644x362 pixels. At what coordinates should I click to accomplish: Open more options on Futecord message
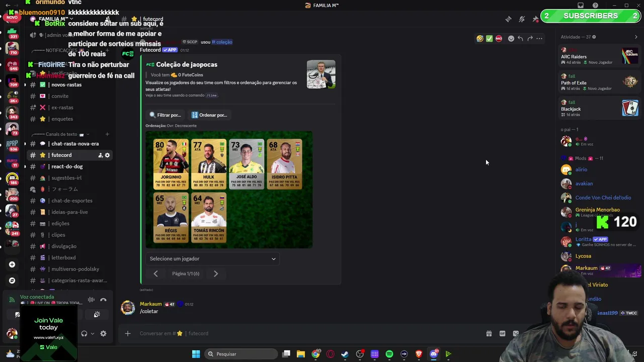(539, 38)
